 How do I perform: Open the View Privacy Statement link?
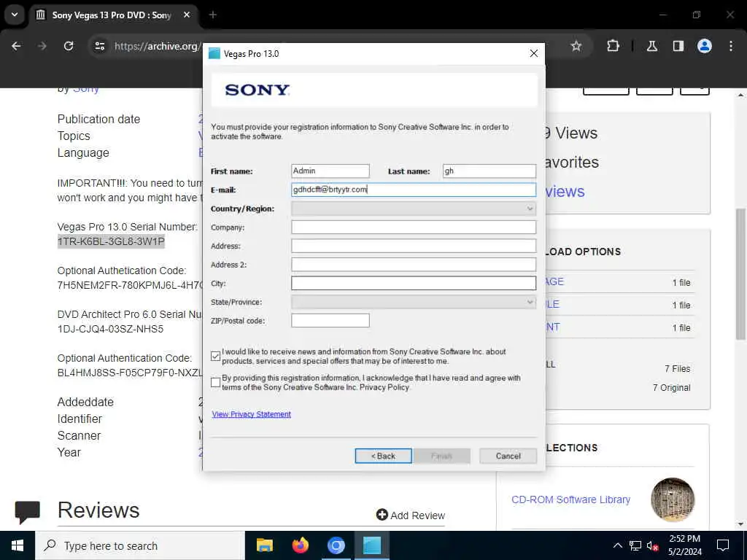click(x=252, y=414)
